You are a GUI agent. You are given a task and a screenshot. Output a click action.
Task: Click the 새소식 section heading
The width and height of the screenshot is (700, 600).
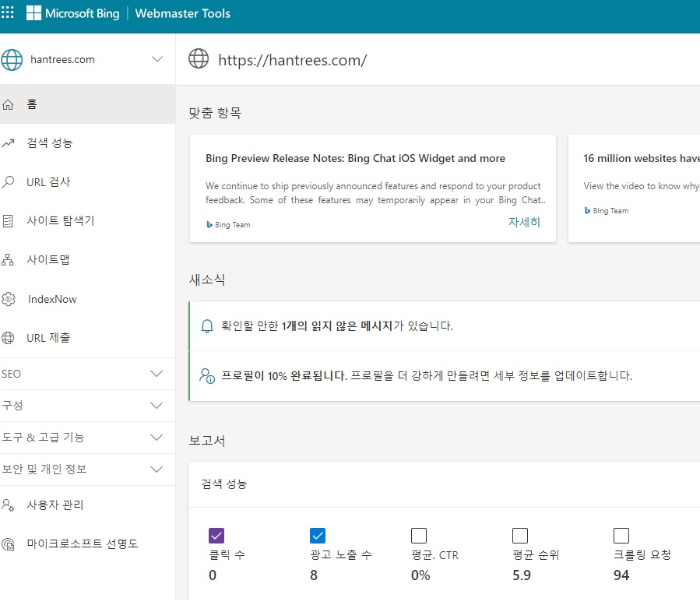pos(207,280)
